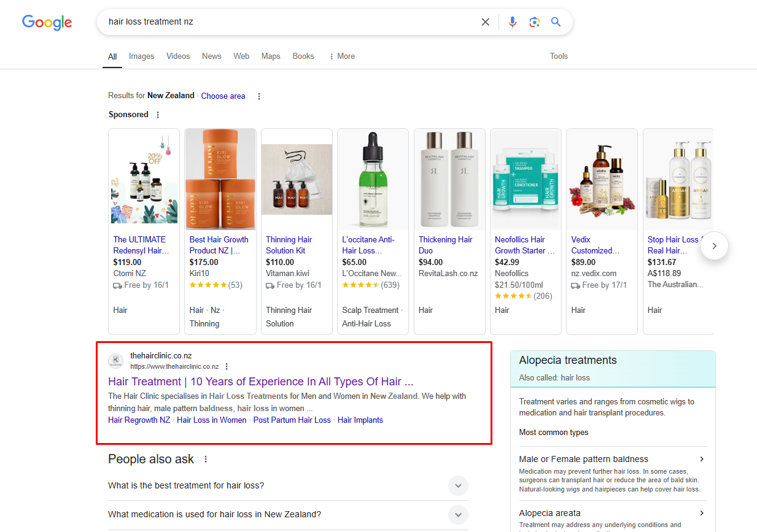Click next arrow in sponsored product carousel

click(x=714, y=245)
